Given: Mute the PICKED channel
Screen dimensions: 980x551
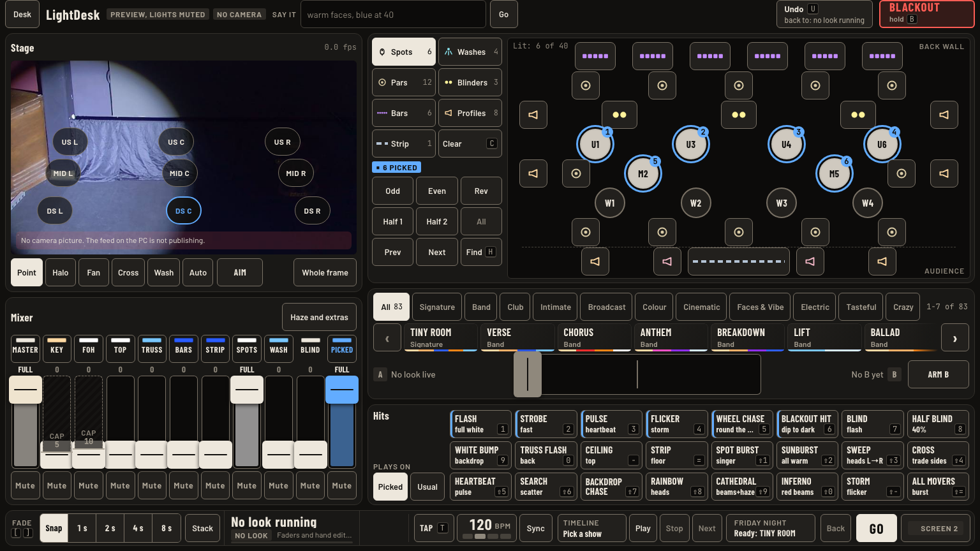Looking at the screenshot, I should coord(342,485).
